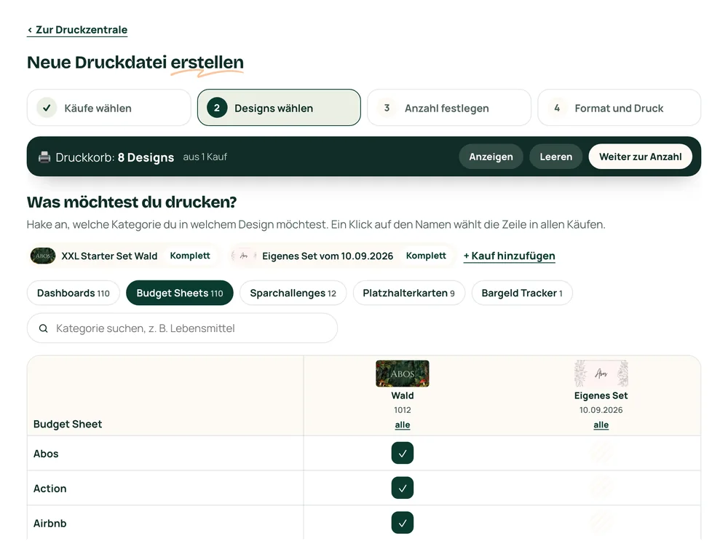Uncheck Action in the Wald column
This screenshot has height=560, width=728.
pyautogui.click(x=403, y=488)
